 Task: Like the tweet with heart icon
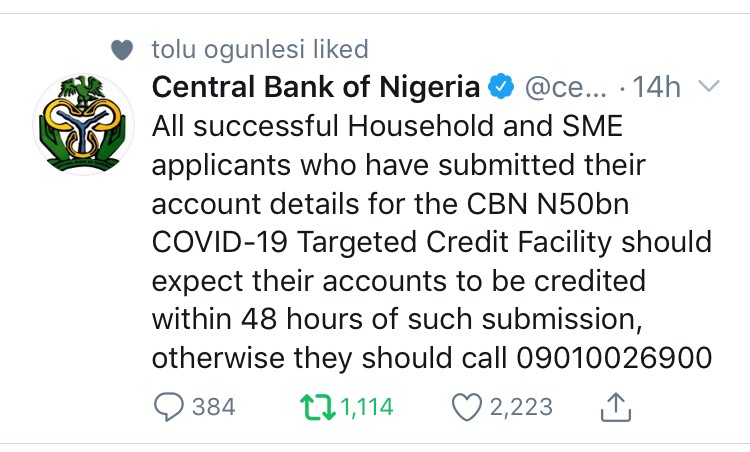[x=465, y=406]
